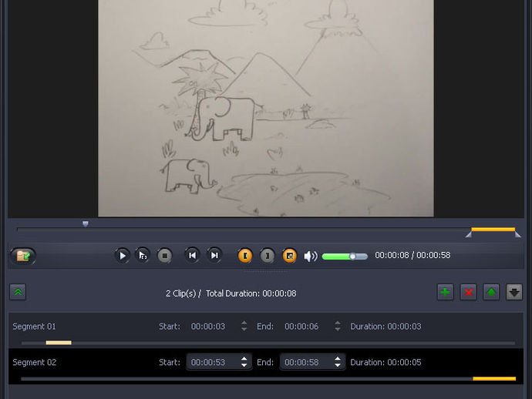The width and height of the screenshot is (532, 399).
Task: Decrease Segment 02 end time with down arrow
Action: point(338,365)
